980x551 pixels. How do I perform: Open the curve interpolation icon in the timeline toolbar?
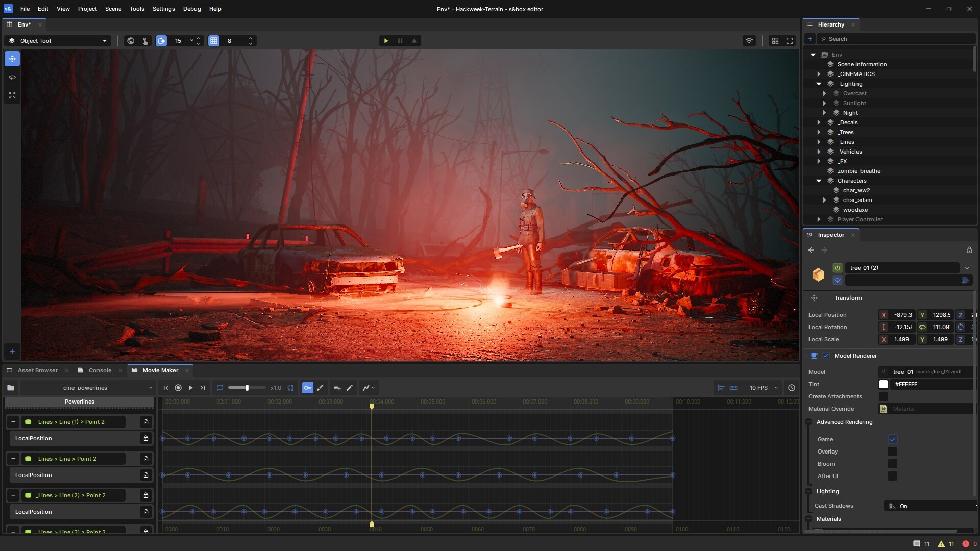tap(366, 388)
